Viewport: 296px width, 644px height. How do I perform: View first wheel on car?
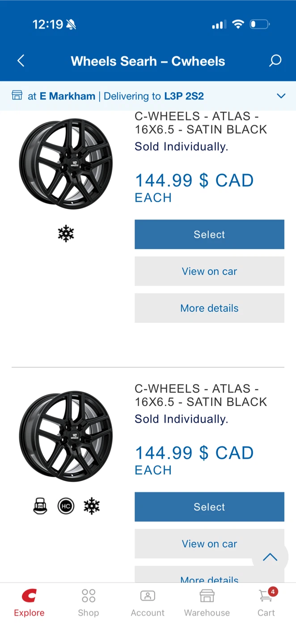pos(209,271)
